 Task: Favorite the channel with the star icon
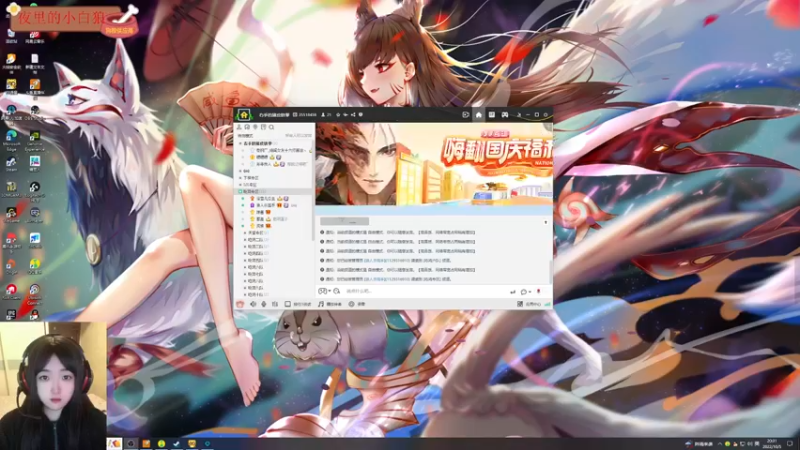338,115
